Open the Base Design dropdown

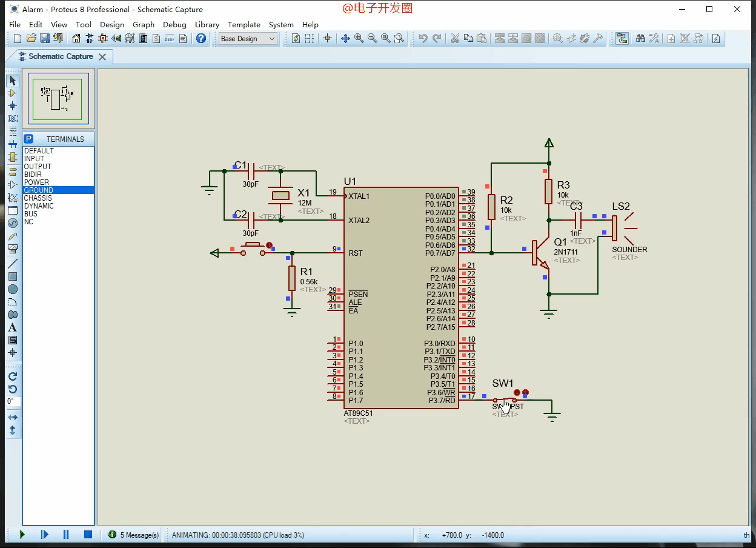click(248, 38)
